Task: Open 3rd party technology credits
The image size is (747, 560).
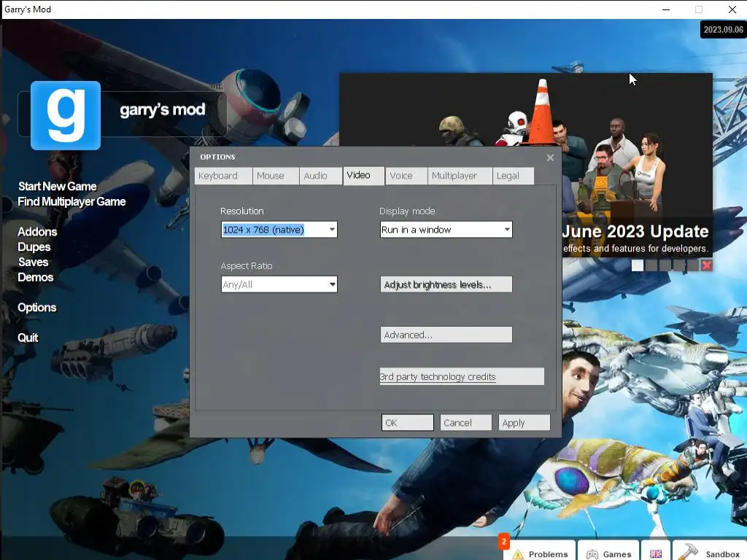Action: (462, 377)
